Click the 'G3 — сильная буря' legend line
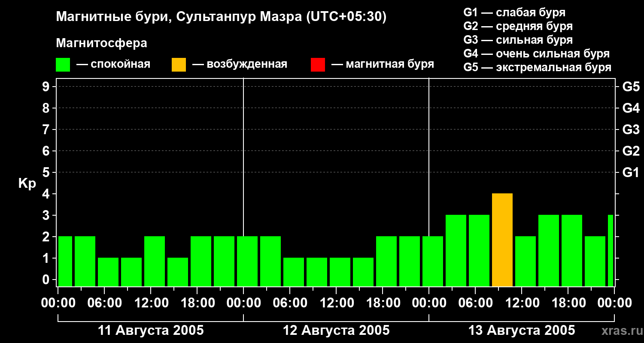 518,40
